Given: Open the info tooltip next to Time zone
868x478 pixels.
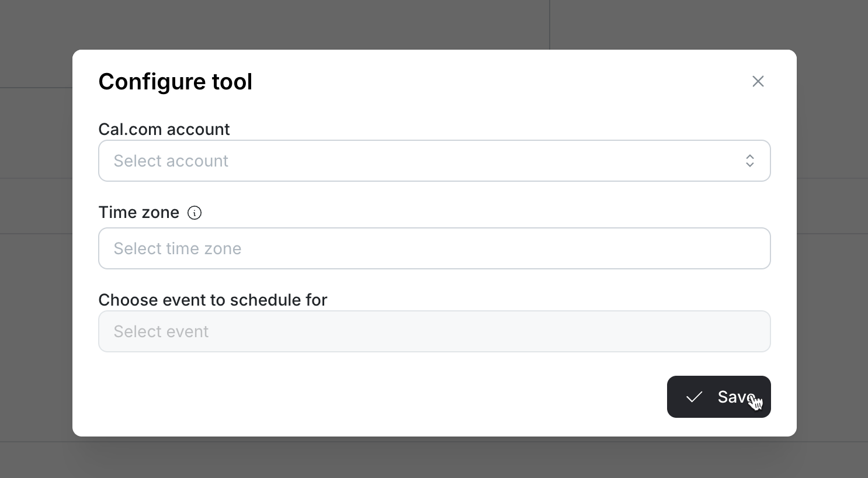Looking at the screenshot, I should click(195, 213).
